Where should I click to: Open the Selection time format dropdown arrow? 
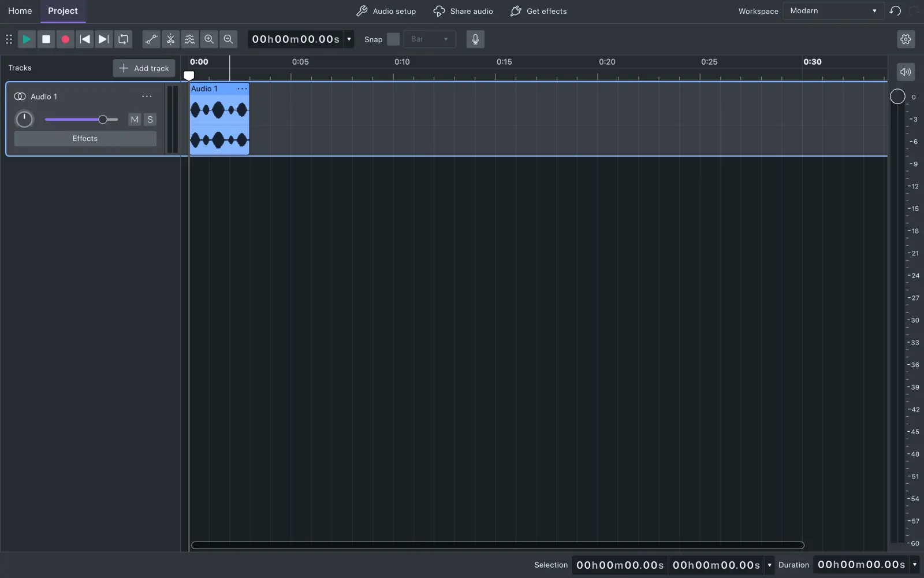[x=769, y=565]
